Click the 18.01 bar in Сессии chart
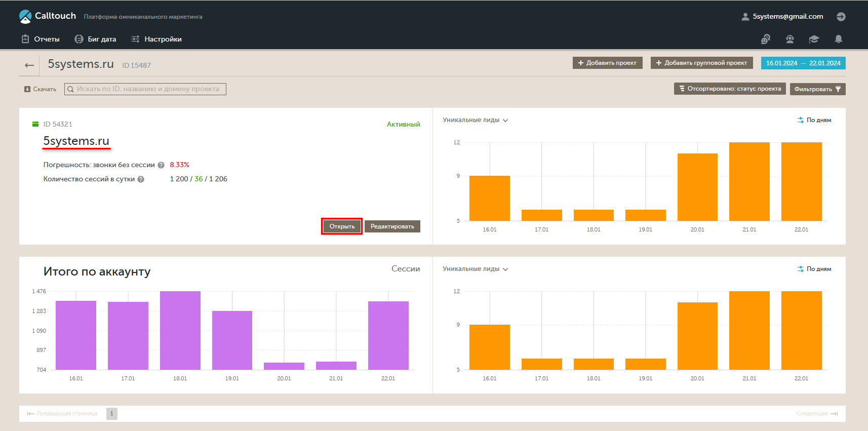The height and width of the screenshot is (431, 868). [x=180, y=330]
